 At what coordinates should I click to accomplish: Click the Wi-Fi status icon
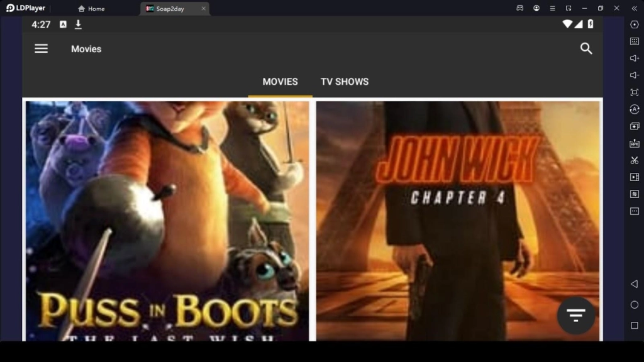point(567,24)
